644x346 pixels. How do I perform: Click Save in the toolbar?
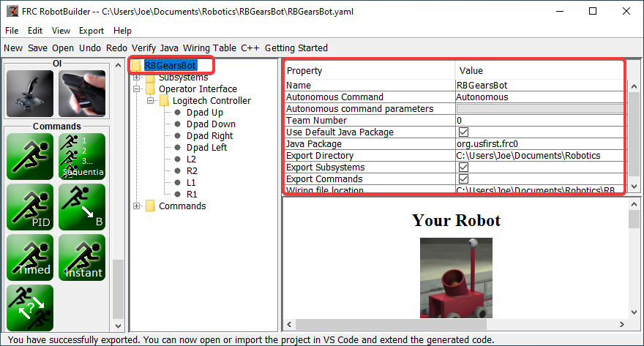coord(37,48)
